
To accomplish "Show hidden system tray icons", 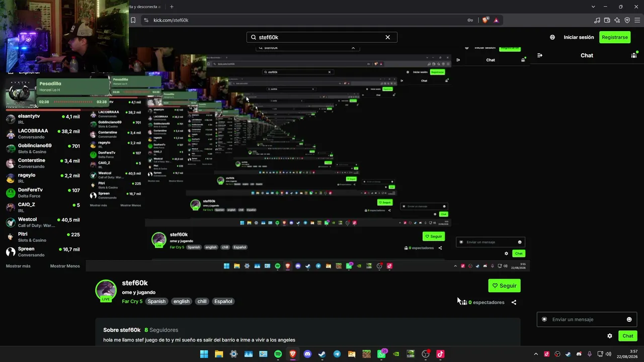I will [536, 354].
